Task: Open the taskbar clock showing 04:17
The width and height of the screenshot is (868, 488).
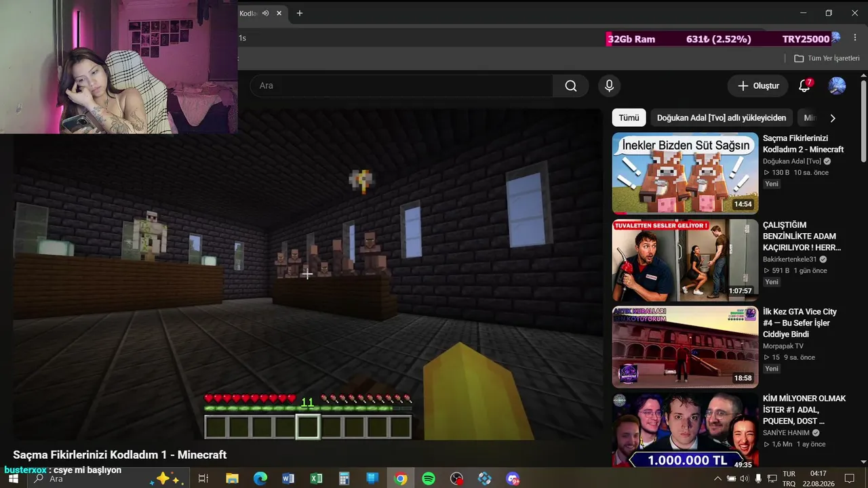Action: click(818, 479)
